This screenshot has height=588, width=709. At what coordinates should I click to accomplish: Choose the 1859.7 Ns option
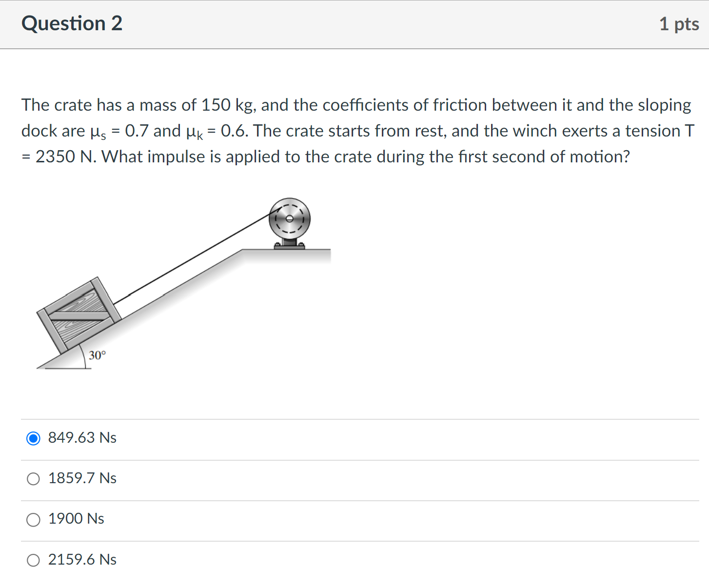tap(33, 479)
